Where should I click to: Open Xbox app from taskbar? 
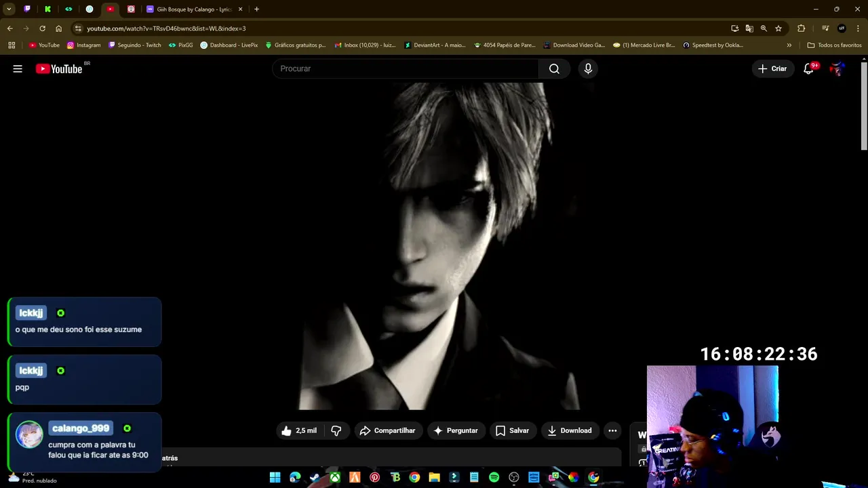335,478
